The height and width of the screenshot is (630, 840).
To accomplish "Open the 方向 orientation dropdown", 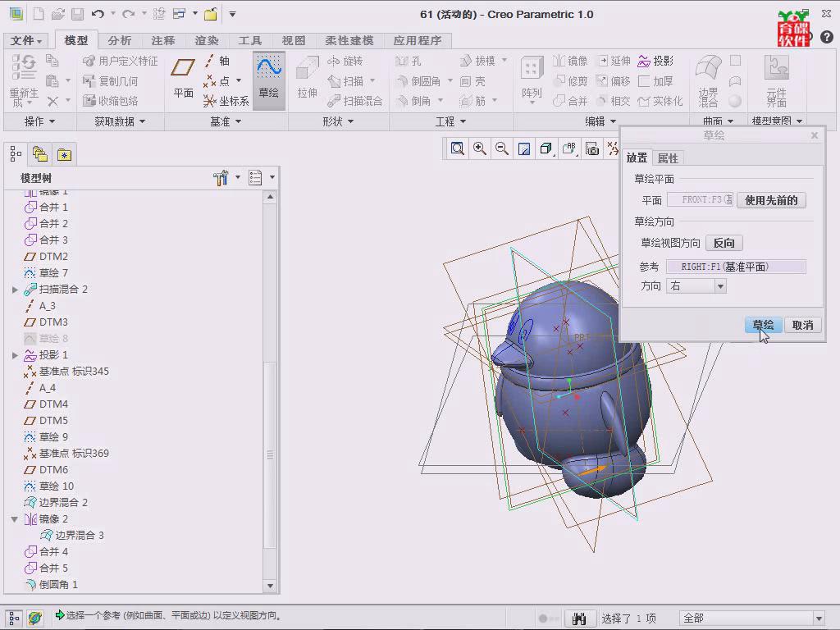I will (720, 286).
